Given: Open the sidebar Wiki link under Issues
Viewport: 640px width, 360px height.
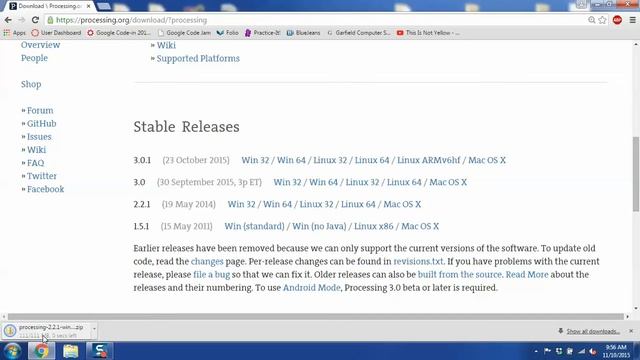Looking at the screenshot, I should [36, 149].
